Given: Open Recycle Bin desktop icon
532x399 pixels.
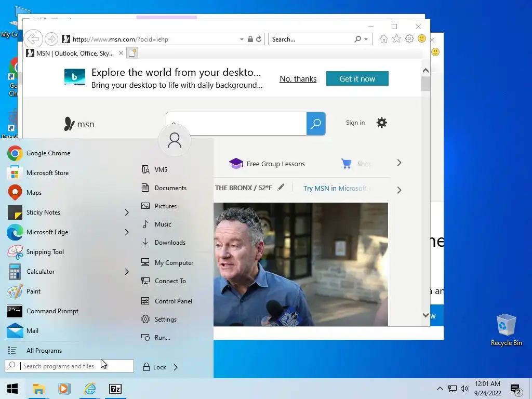Looking at the screenshot, I should pyautogui.click(x=506, y=330).
